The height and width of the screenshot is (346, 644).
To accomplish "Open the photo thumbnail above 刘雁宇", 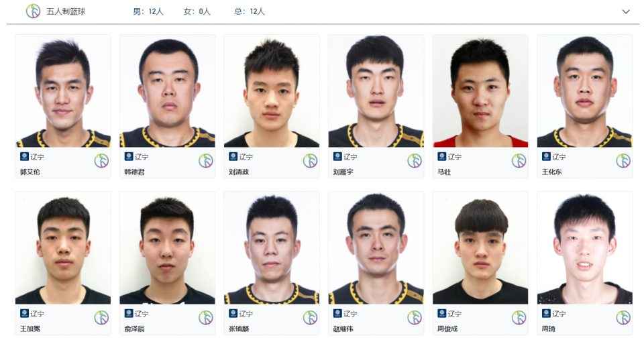I will coord(376,91).
